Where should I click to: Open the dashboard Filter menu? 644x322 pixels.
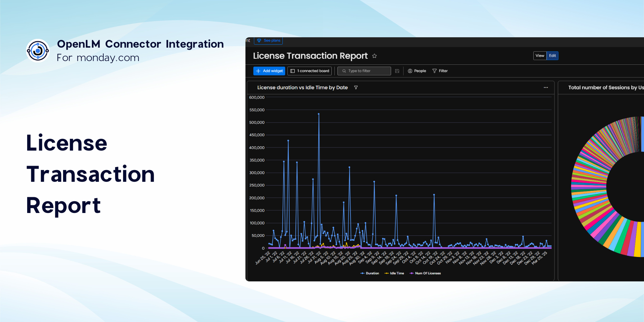(x=440, y=71)
